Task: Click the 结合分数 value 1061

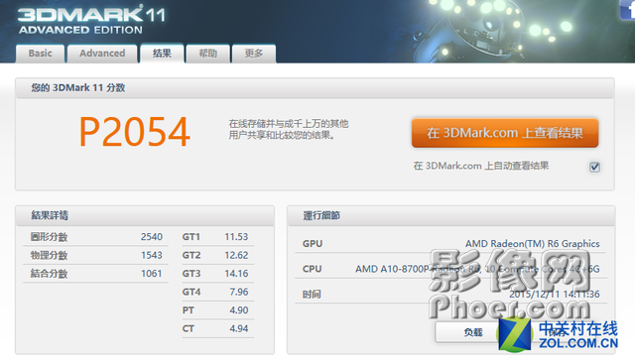Action: tap(152, 274)
